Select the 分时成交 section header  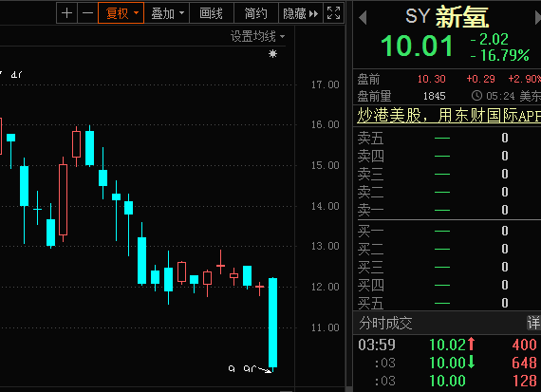pyautogui.click(x=385, y=323)
